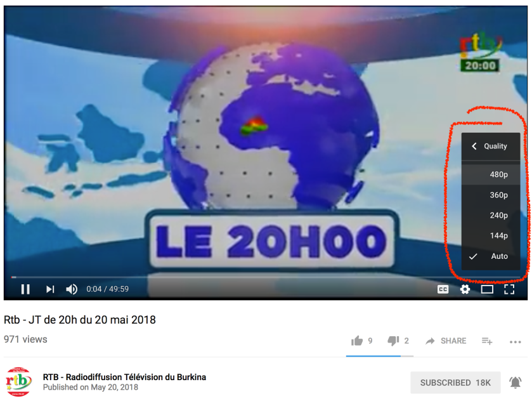The height and width of the screenshot is (401, 532).
Task: Click the SUBSCRIBED 18K button
Action: point(455,383)
